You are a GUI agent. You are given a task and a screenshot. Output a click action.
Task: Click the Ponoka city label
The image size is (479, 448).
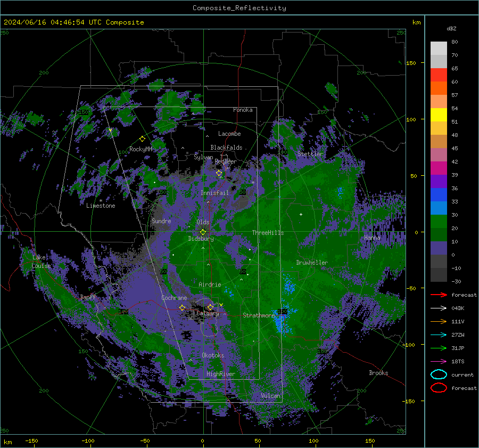(243, 110)
